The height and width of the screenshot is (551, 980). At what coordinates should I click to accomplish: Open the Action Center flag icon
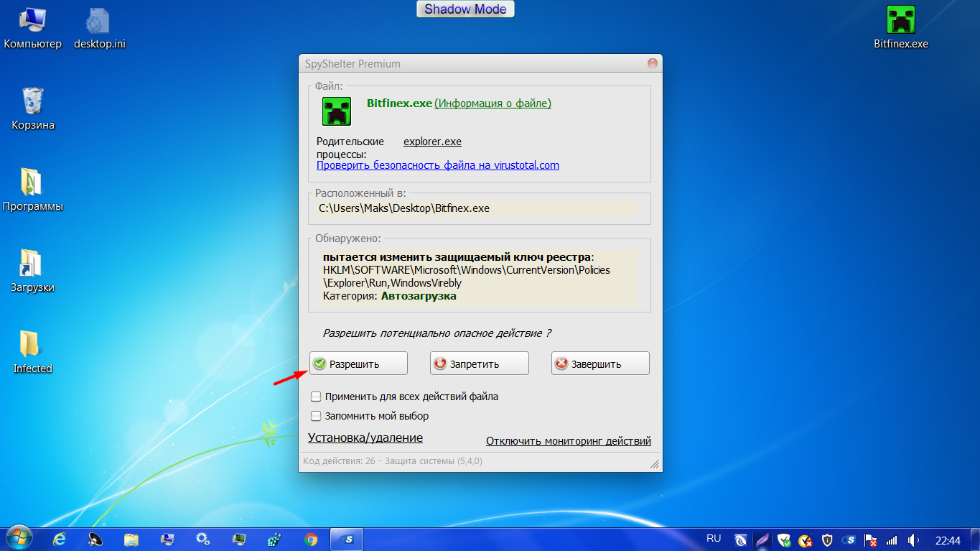(870, 540)
